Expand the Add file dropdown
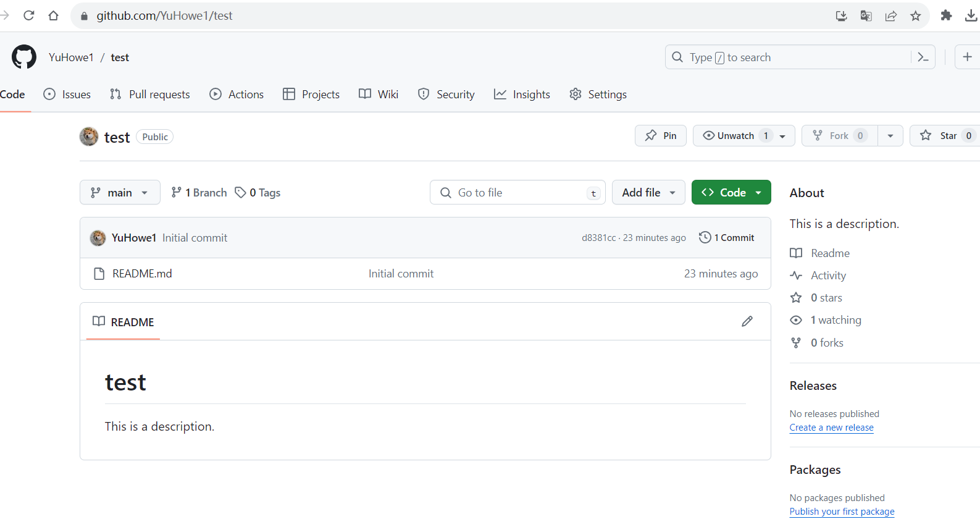The width and height of the screenshot is (980, 519). pyautogui.click(x=648, y=192)
